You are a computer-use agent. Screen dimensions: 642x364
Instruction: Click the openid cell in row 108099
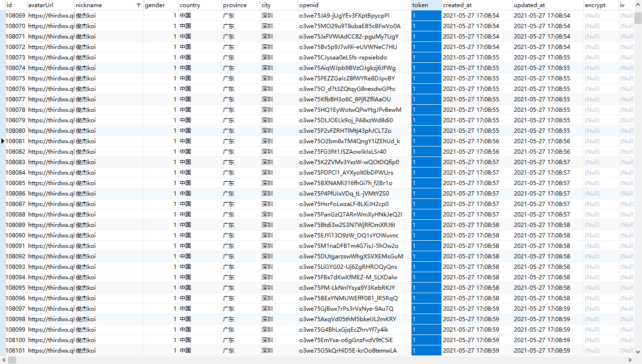click(354, 330)
